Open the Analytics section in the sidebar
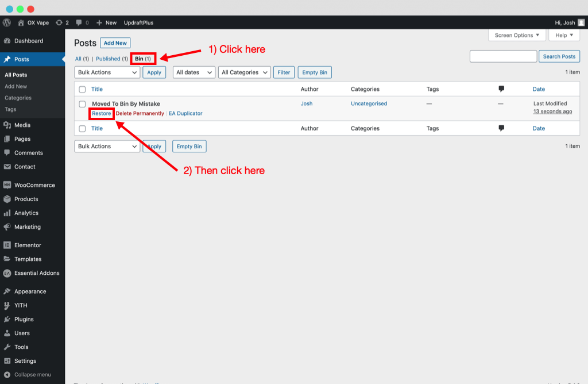588x384 pixels. 28,213
